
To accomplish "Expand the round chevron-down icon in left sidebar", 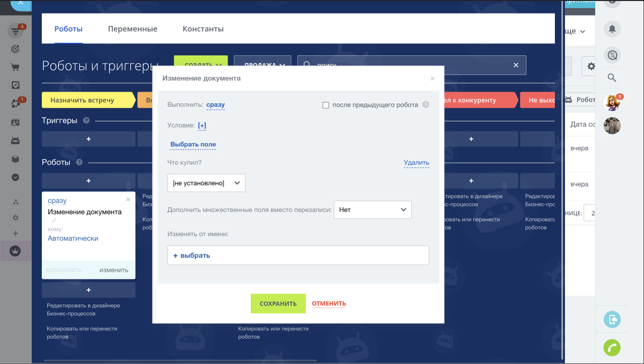I will click(16, 177).
